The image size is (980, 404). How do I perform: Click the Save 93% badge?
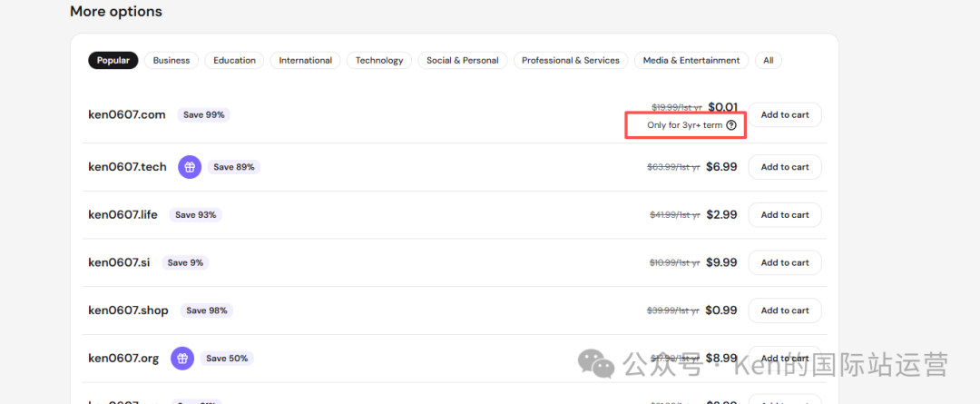[196, 215]
